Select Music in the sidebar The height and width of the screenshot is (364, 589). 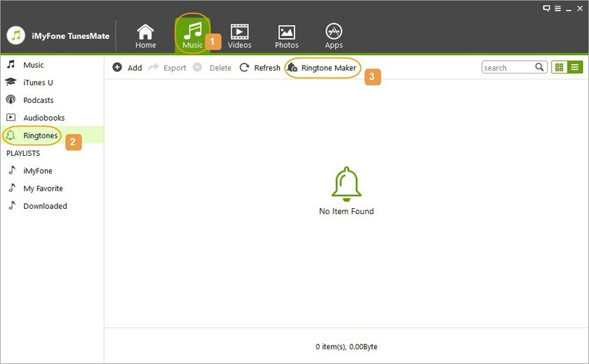click(52, 65)
